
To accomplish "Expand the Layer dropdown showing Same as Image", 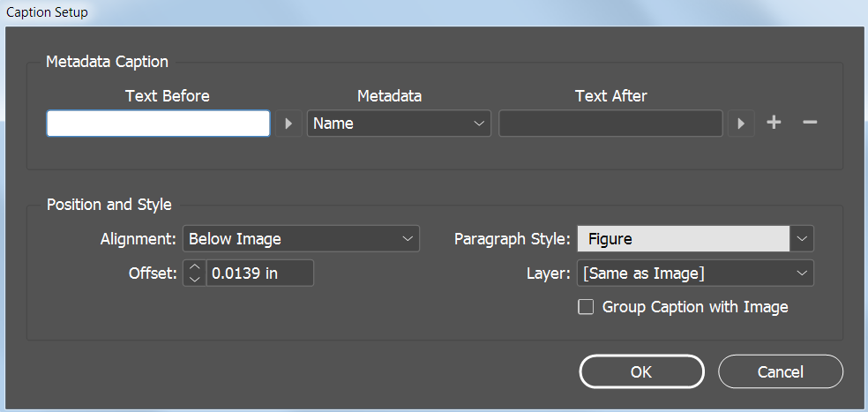I will pyautogui.click(x=695, y=273).
